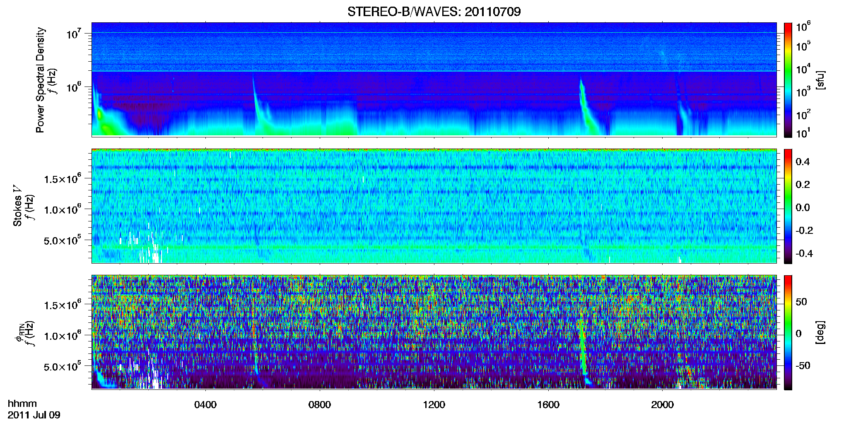Click -0.4 on the Stokes V color scale

[804, 253]
